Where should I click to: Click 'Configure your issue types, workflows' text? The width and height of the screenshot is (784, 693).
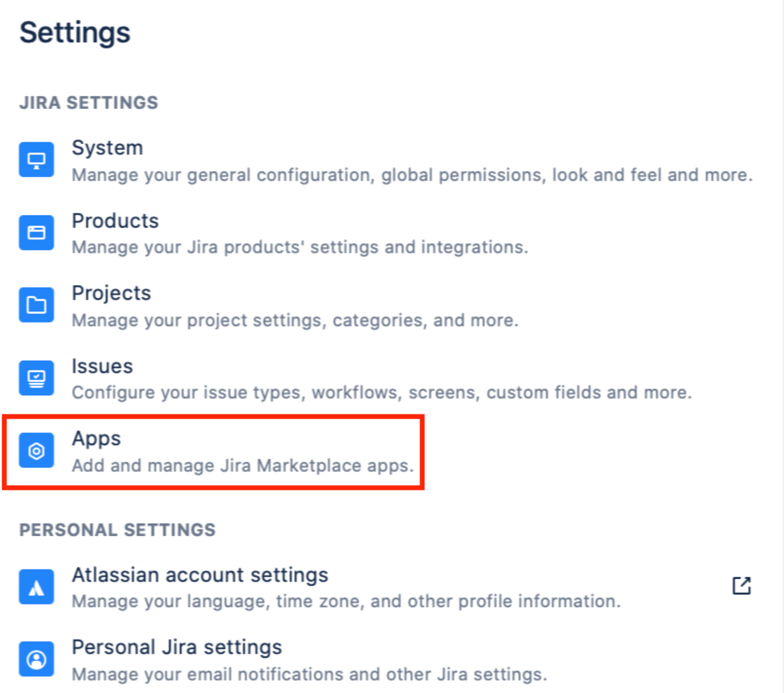click(382, 393)
